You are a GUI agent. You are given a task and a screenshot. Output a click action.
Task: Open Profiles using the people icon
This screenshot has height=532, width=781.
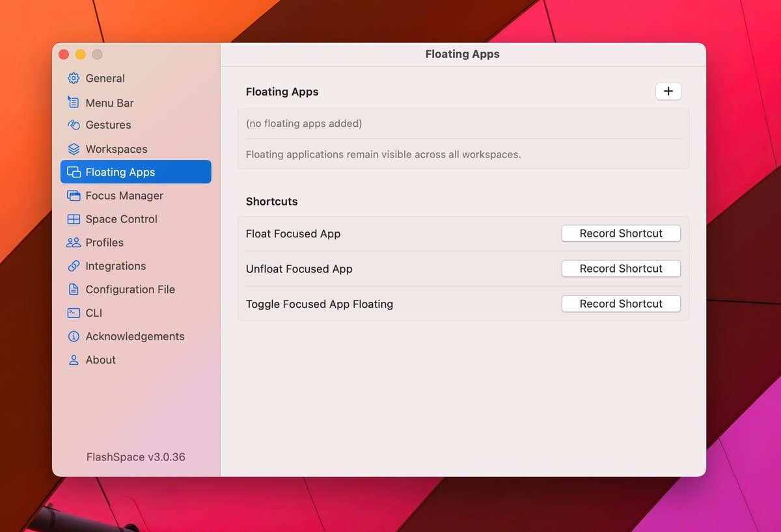pyautogui.click(x=74, y=243)
